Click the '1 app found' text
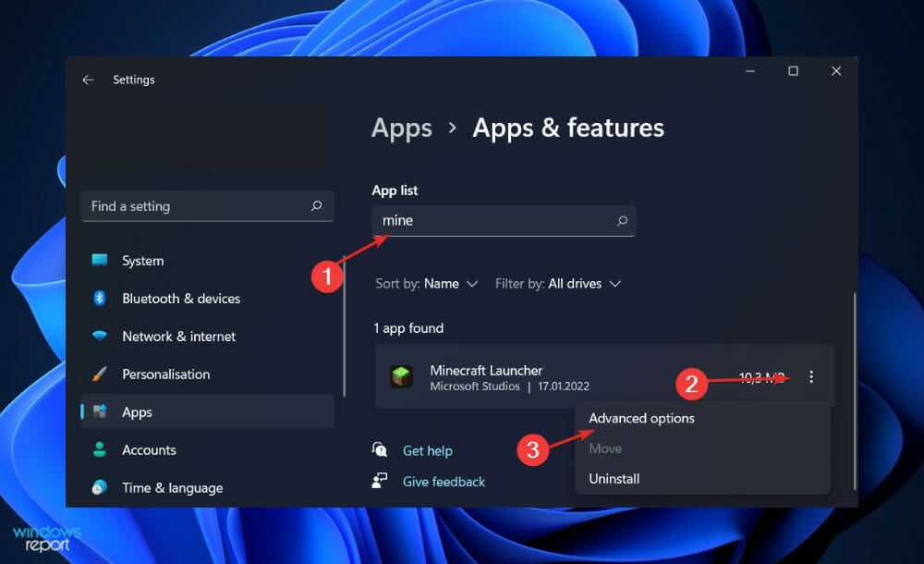The width and height of the screenshot is (924, 564). (408, 328)
